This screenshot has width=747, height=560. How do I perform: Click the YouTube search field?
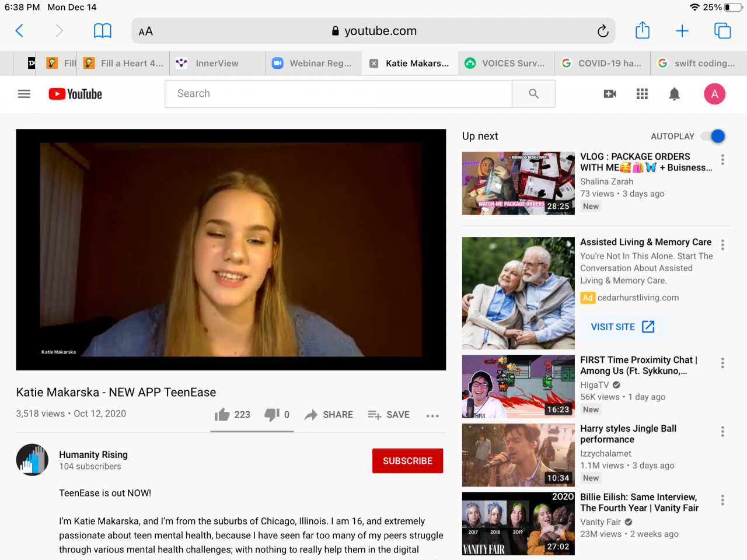pos(338,94)
